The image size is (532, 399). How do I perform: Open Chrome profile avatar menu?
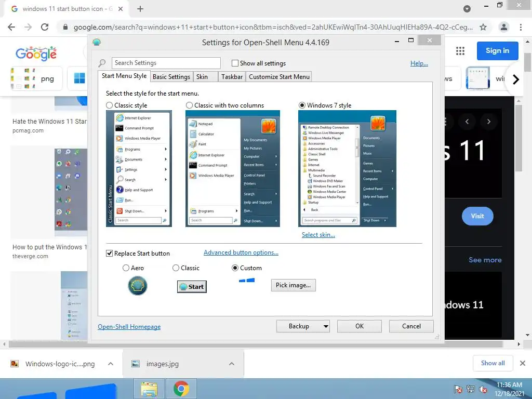click(x=504, y=27)
